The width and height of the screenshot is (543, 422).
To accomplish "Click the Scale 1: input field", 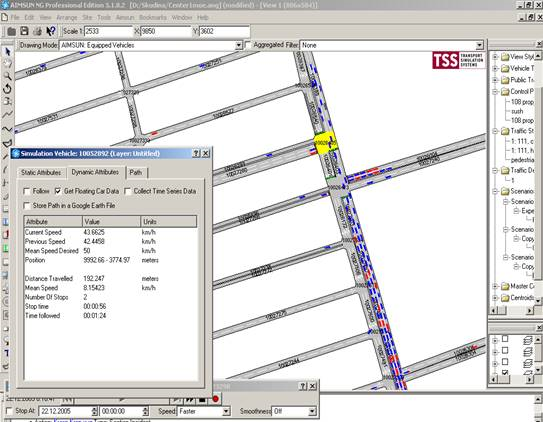I will coord(108,31).
